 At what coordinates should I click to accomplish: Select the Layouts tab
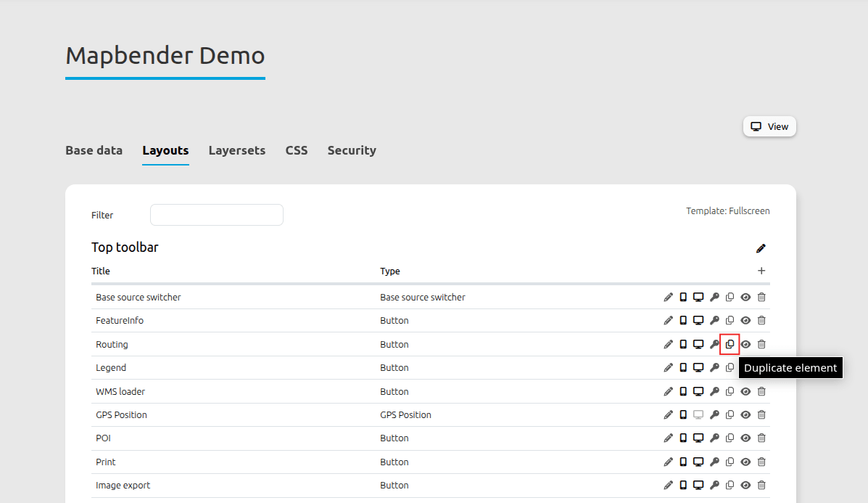pos(165,151)
